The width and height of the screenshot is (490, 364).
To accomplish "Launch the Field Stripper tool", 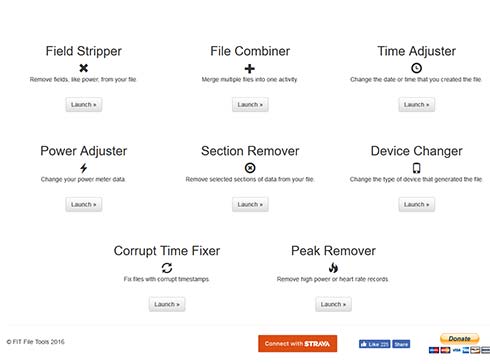I will (84, 105).
